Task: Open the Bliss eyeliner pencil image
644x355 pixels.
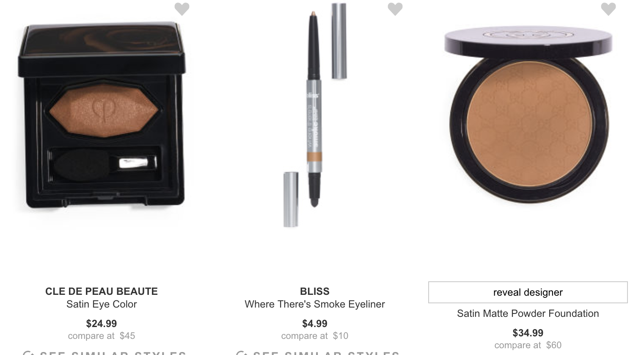Action: pos(315,114)
